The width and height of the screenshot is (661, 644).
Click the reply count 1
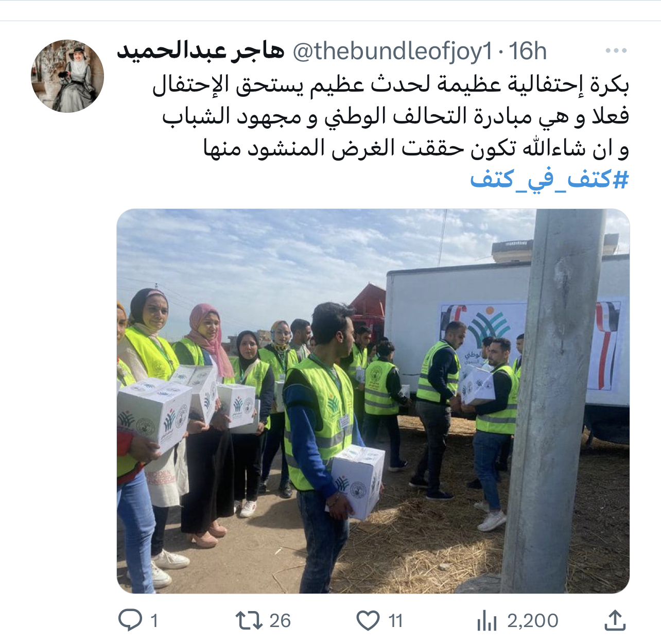pyautogui.click(x=153, y=621)
